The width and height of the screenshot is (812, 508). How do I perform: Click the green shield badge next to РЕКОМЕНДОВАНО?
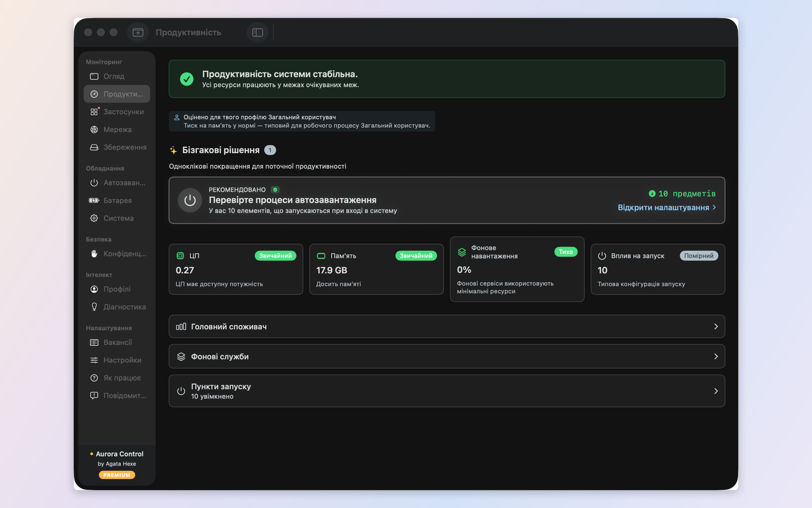point(275,190)
